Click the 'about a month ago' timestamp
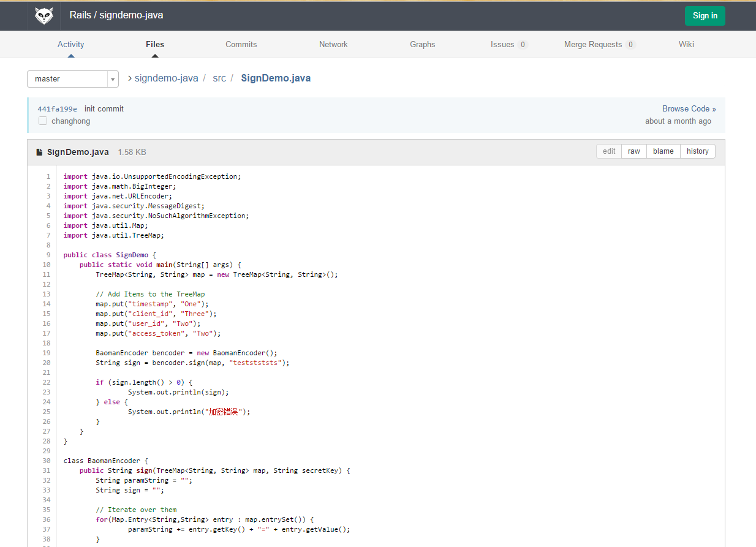The height and width of the screenshot is (547, 756). (678, 121)
